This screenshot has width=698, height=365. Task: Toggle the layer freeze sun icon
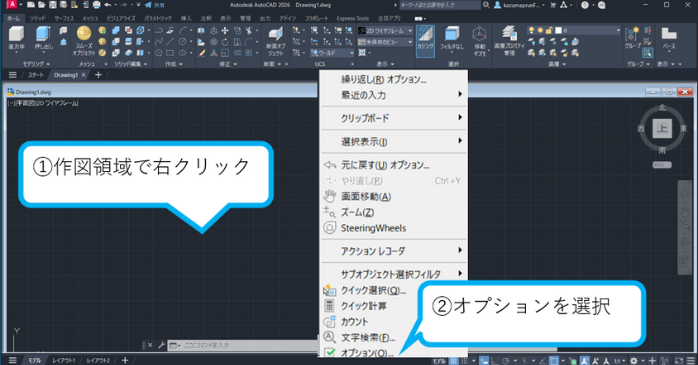540,30
